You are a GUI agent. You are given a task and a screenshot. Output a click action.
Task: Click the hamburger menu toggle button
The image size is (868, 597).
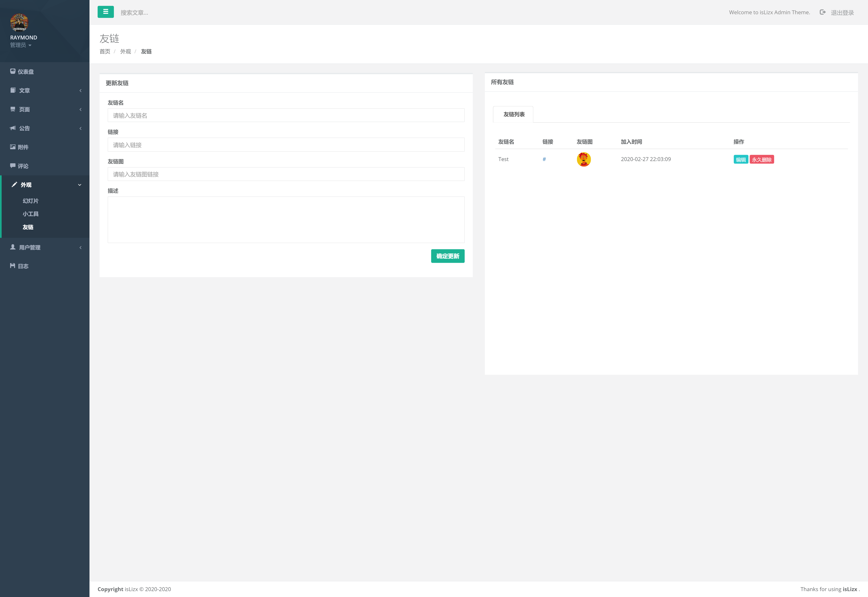point(106,12)
